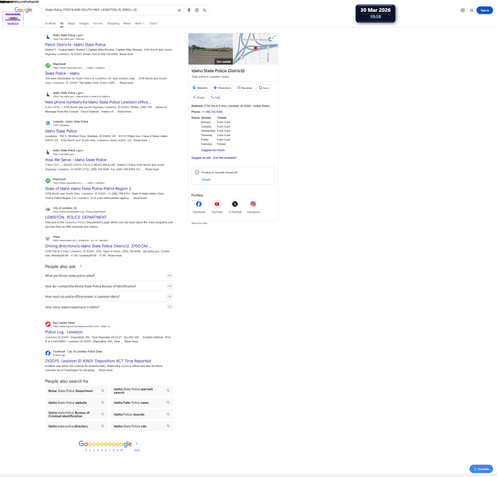Click Details link under Posting notice
500x477 pixels.
(x=206, y=180)
